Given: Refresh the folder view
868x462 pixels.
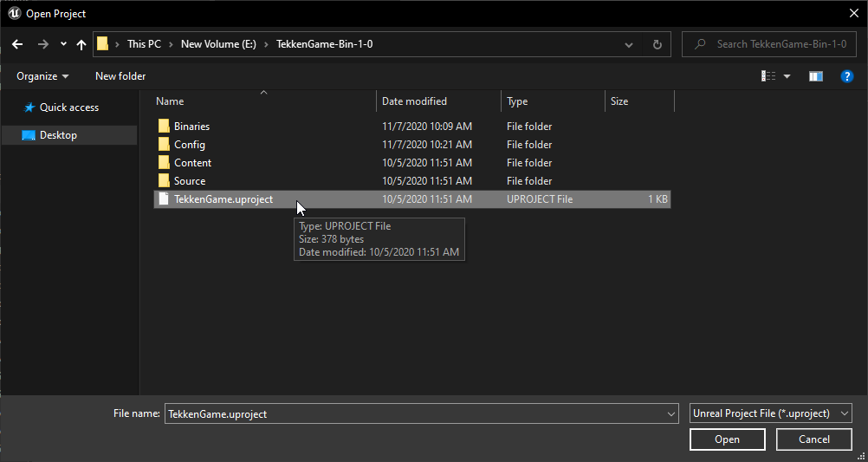Looking at the screenshot, I should tap(657, 44).
